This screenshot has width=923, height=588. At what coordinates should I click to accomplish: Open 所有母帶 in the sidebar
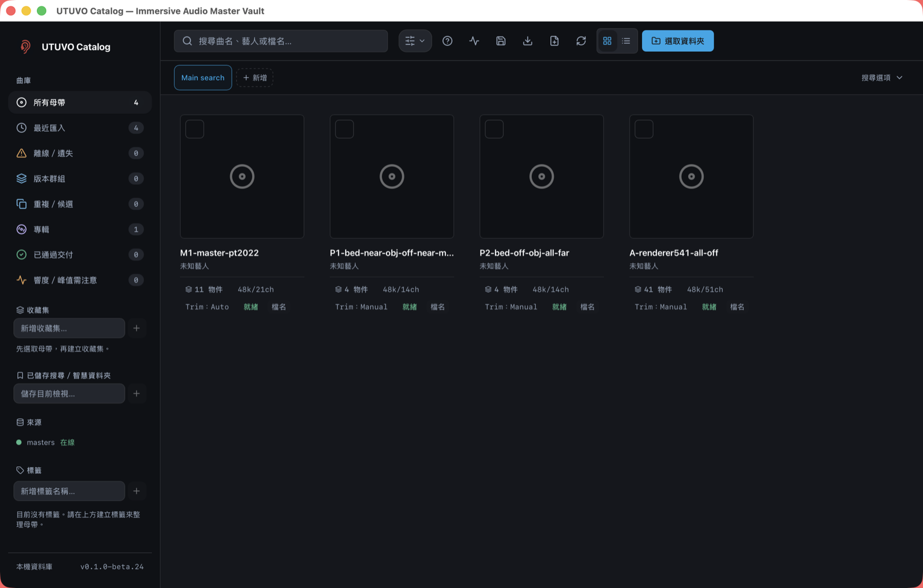pyautogui.click(x=80, y=103)
